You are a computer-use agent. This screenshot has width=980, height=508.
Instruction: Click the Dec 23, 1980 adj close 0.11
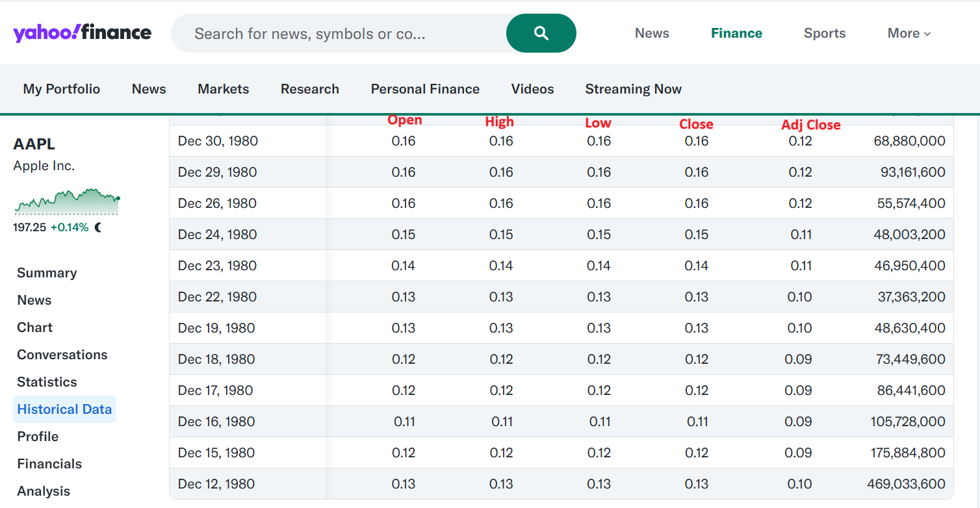[801, 266]
